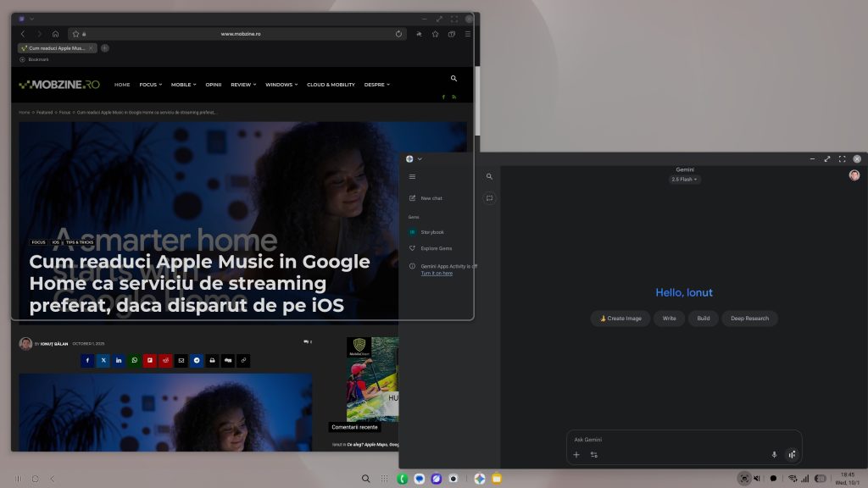The width and height of the screenshot is (868, 488).
Task: Expand the WINDOWS navigation dropdown
Action: tap(281, 85)
